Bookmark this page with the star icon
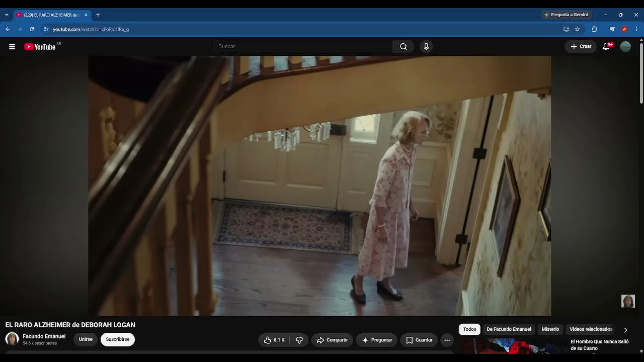This screenshot has height=362, width=644. [x=577, y=29]
